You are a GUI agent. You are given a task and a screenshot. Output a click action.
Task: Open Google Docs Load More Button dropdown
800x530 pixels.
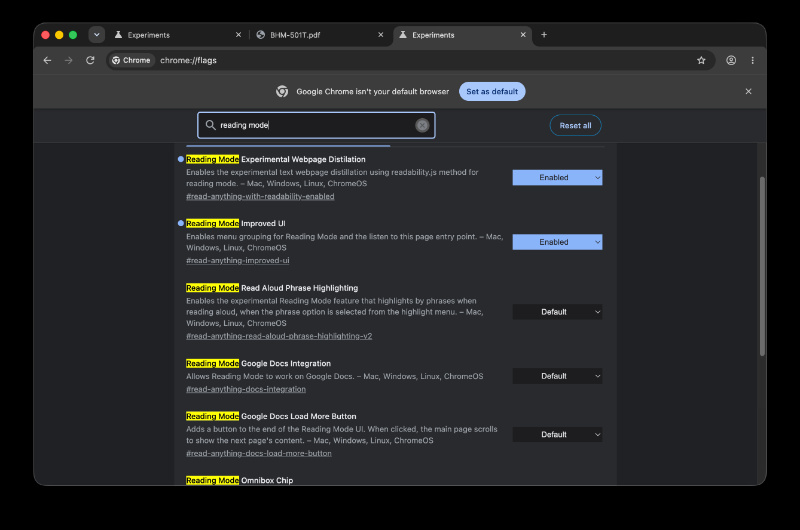click(557, 435)
